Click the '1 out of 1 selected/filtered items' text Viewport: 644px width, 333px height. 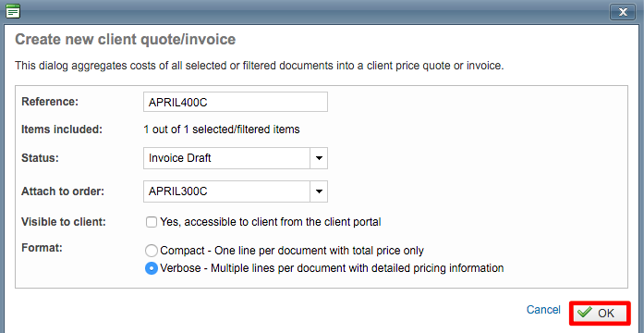(x=222, y=129)
